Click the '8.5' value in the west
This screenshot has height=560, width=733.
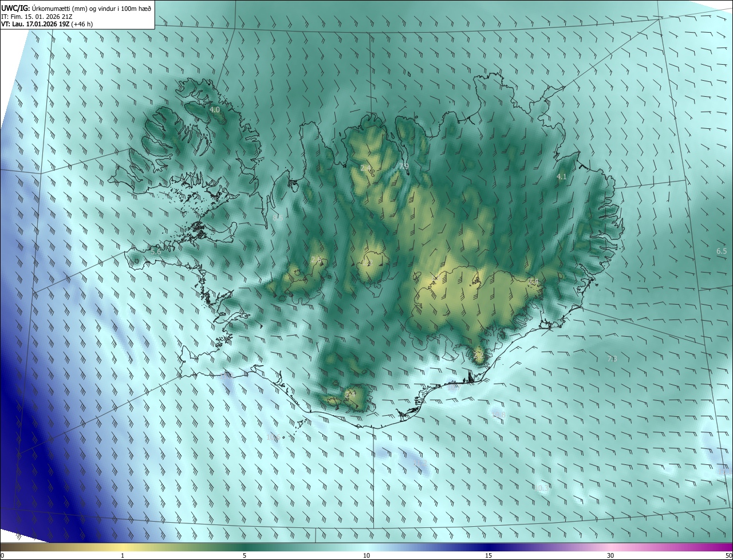[278, 218]
